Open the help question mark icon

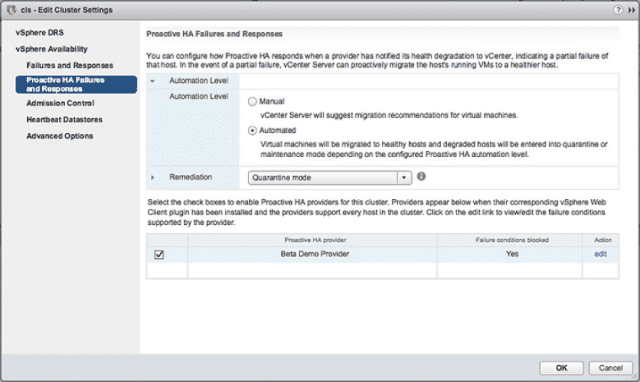(x=618, y=10)
